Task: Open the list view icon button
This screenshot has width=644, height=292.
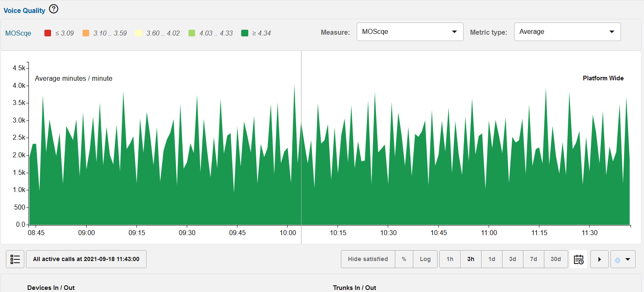Action: [x=15, y=259]
